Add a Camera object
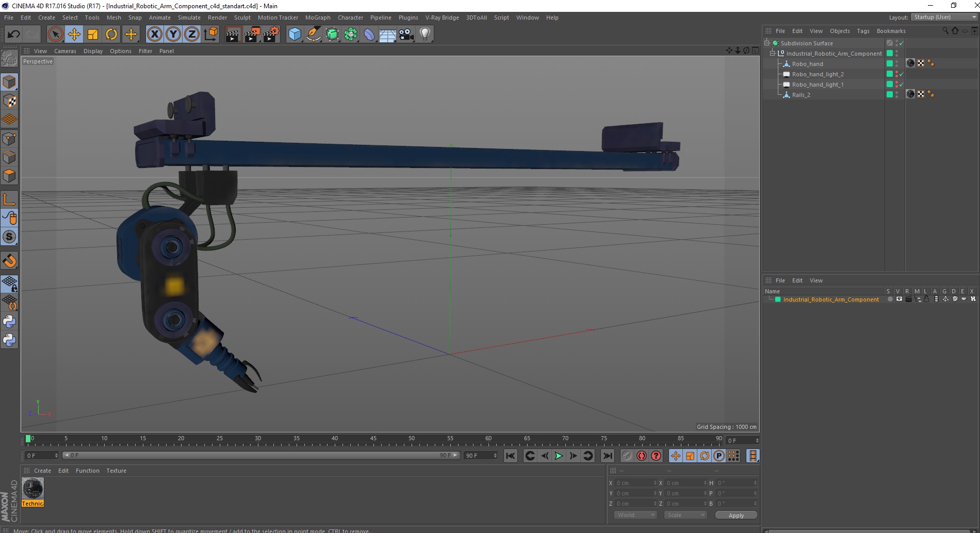 tap(406, 35)
